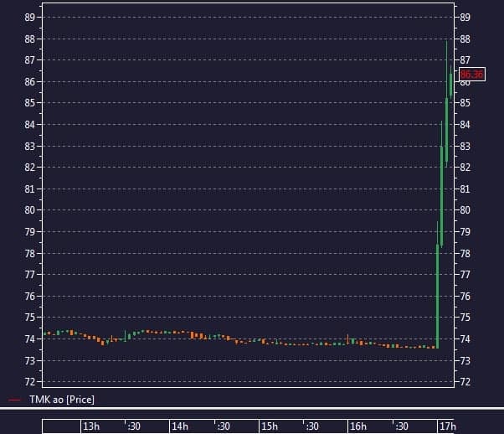504x434 pixels.
Task: Click the :30 label following 16h
Action: (x=402, y=426)
